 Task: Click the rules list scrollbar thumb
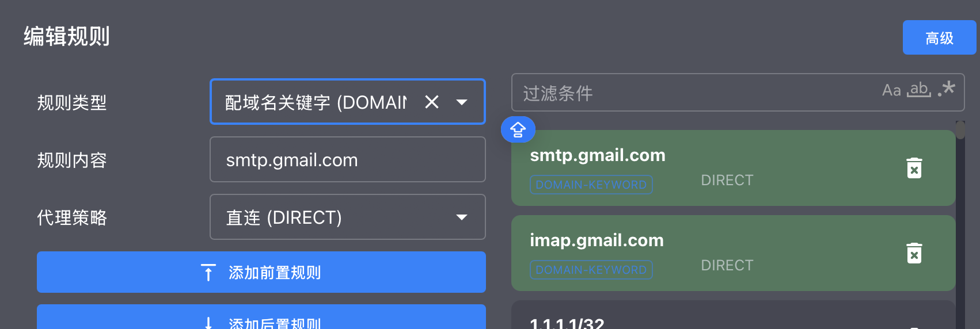click(960, 130)
